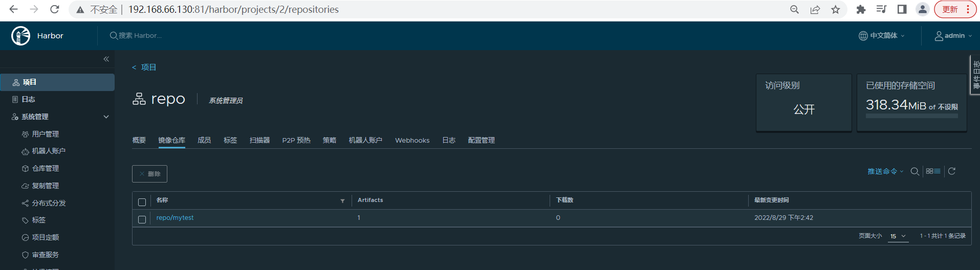
Task: Click the browser address bar URL
Action: click(233, 10)
